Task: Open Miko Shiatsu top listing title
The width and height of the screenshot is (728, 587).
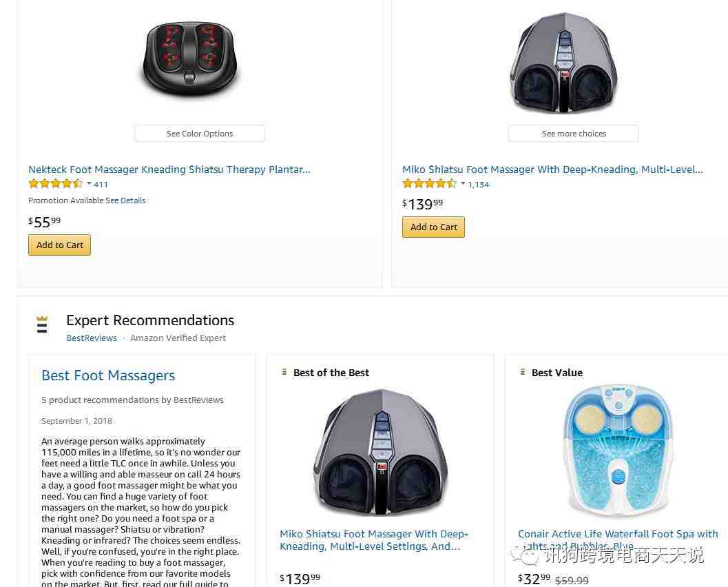Action: pyautogui.click(x=552, y=169)
